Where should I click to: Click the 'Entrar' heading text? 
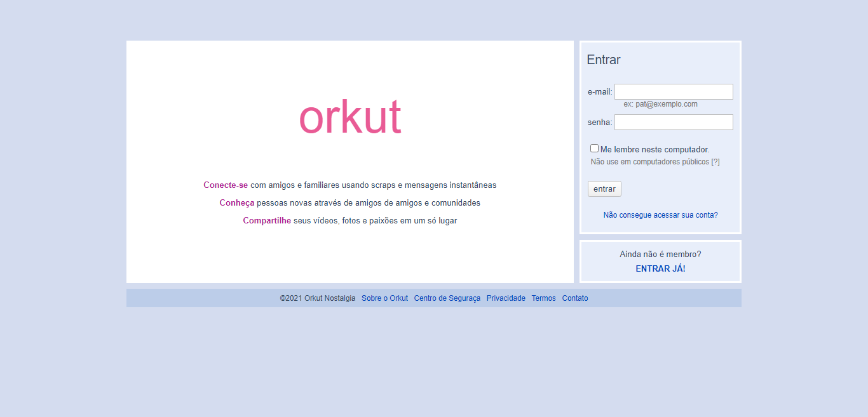604,60
